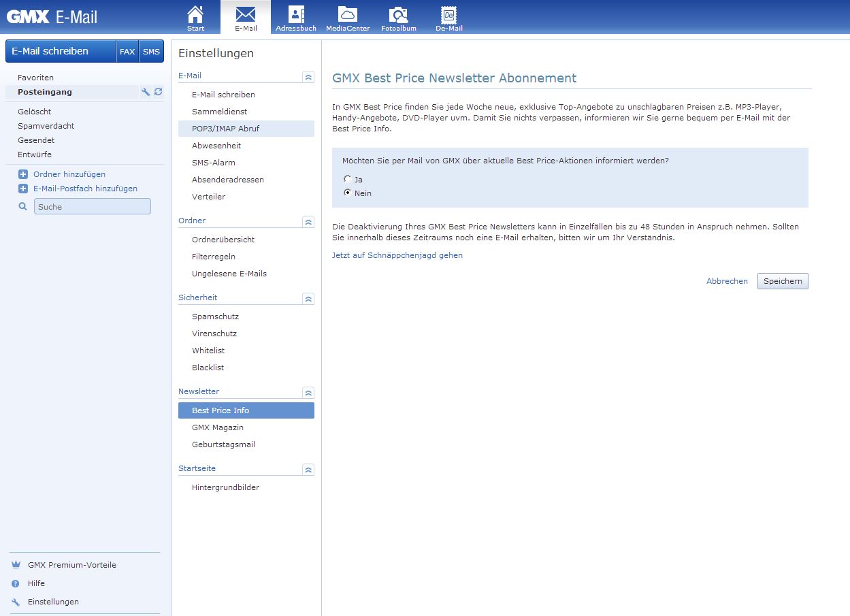Refresh the inbox with the reload icon
The height and width of the screenshot is (616, 850).
pyautogui.click(x=158, y=92)
